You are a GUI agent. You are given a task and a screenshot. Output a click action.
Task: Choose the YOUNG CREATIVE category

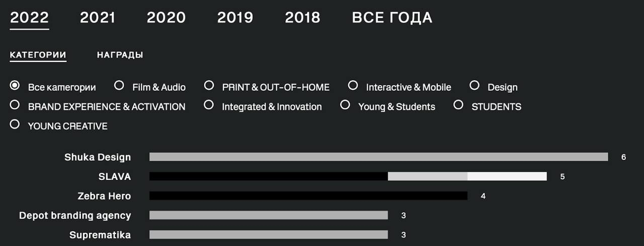(15, 125)
